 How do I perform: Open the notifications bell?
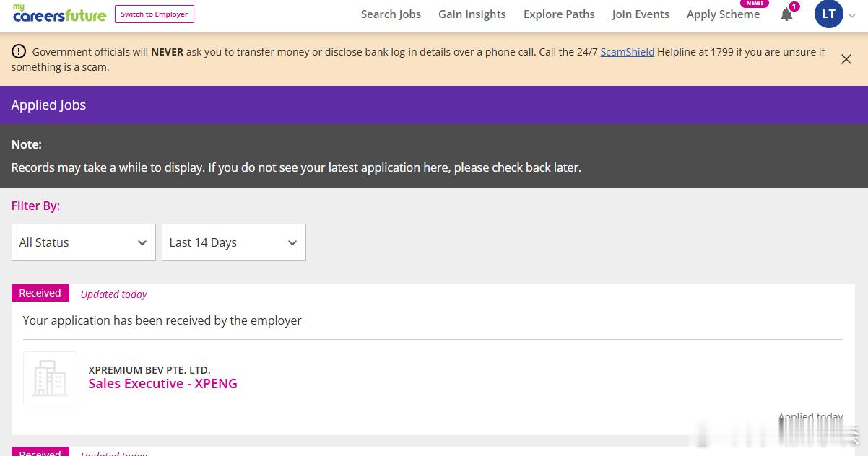click(x=787, y=14)
